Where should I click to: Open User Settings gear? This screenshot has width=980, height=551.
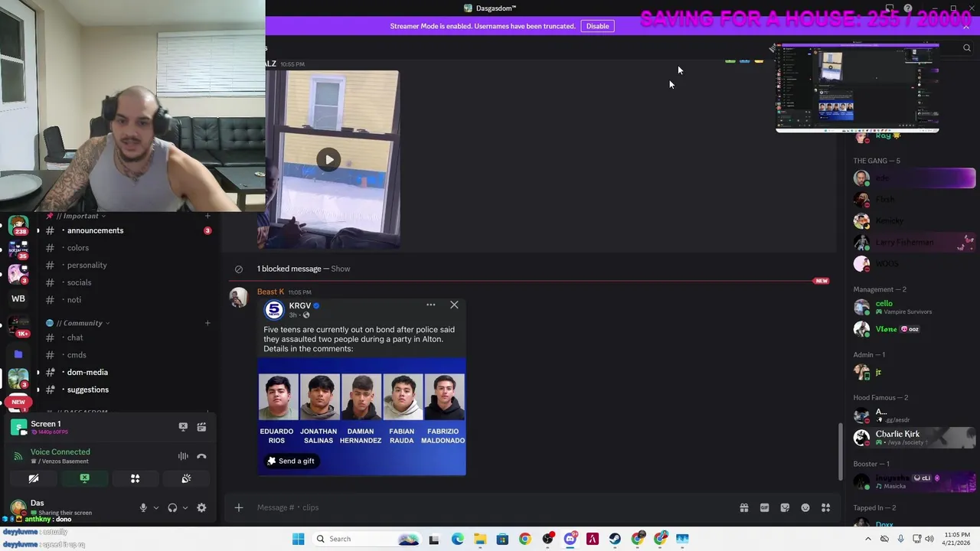click(201, 507)
